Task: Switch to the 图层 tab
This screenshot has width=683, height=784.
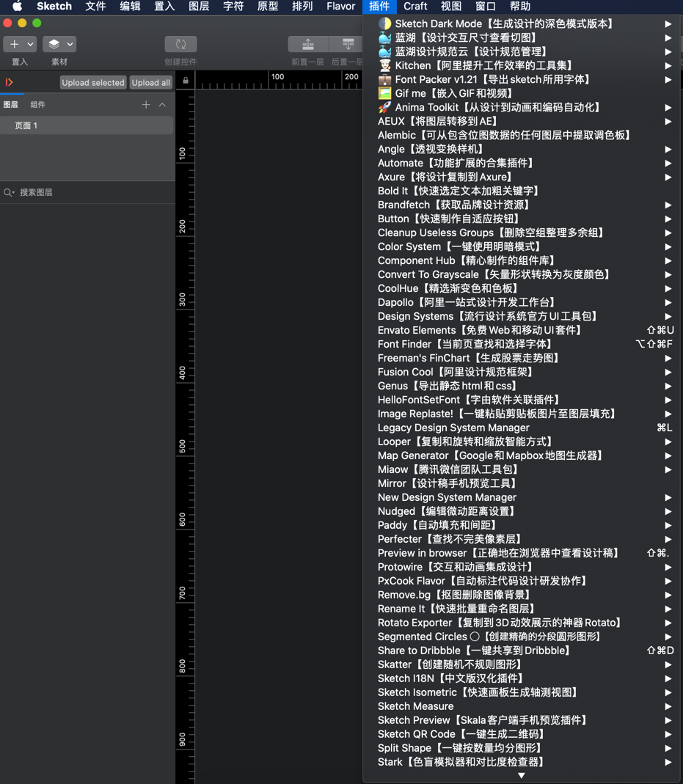Action: [x=10, y=104]
